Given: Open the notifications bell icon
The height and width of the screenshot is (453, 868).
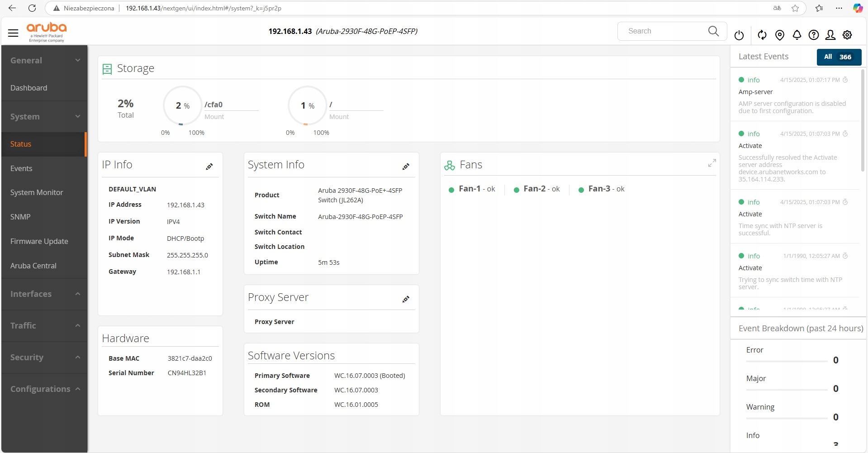Looking at the screenshot, I should tap(797, 35).
